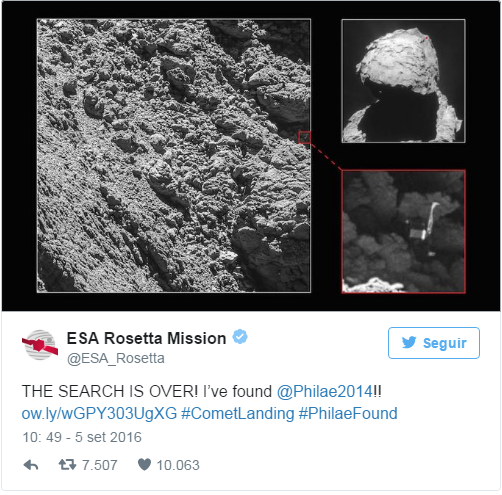Screen dimensions: 502x495
Task: Click the reply arrow icon
Action: (x=31, y=465)
